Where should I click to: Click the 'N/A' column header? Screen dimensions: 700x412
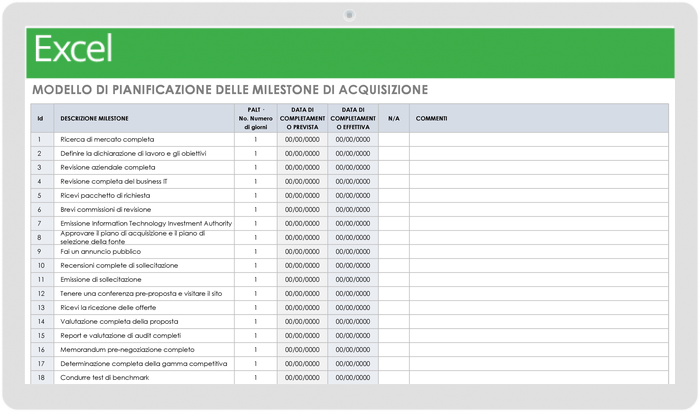(x=394, y=118)
